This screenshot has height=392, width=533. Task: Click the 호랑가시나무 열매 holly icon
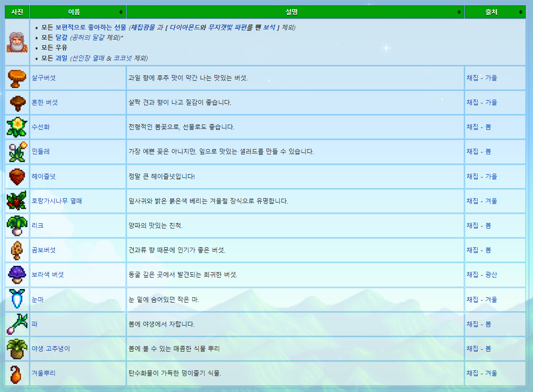17,201
